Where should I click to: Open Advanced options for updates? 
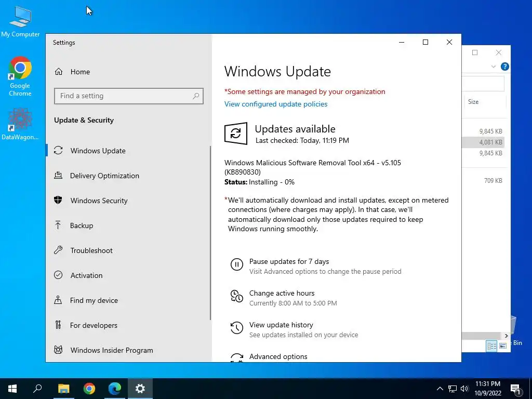(x=278, y=356)
